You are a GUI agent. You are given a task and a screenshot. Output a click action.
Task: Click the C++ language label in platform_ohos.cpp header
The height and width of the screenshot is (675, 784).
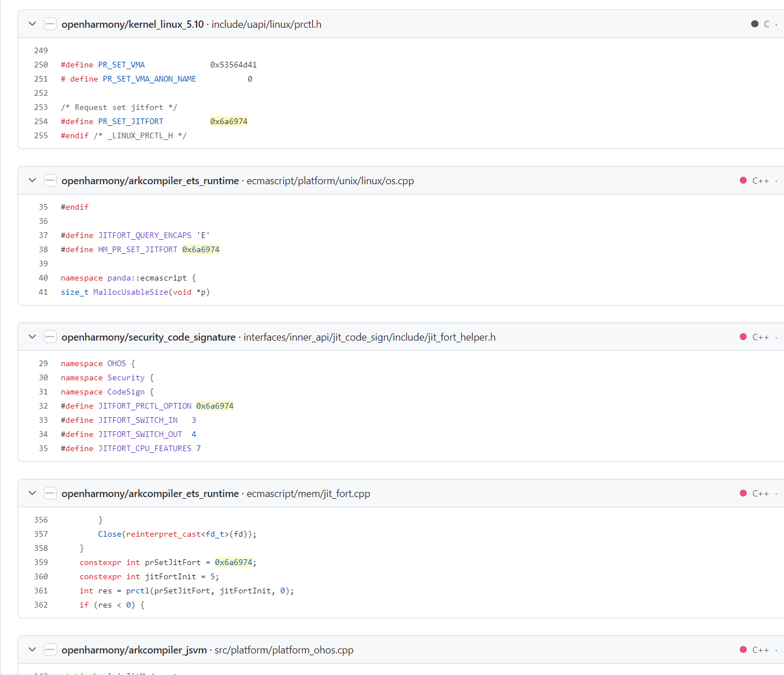click(760, 650)
